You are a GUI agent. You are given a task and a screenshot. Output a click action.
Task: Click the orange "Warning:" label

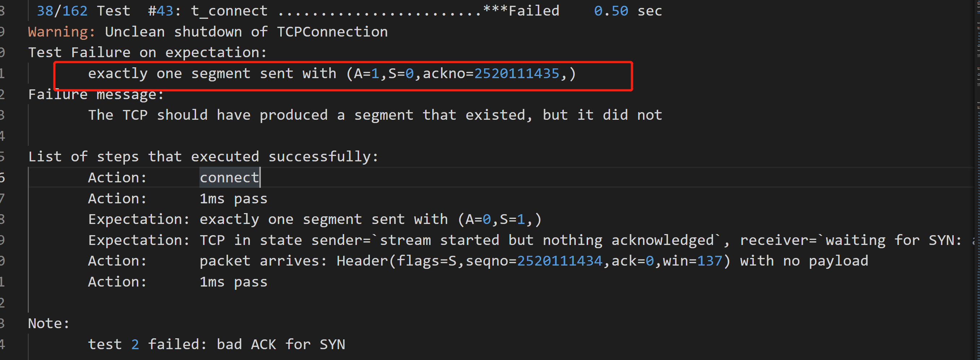pos(61,32)
